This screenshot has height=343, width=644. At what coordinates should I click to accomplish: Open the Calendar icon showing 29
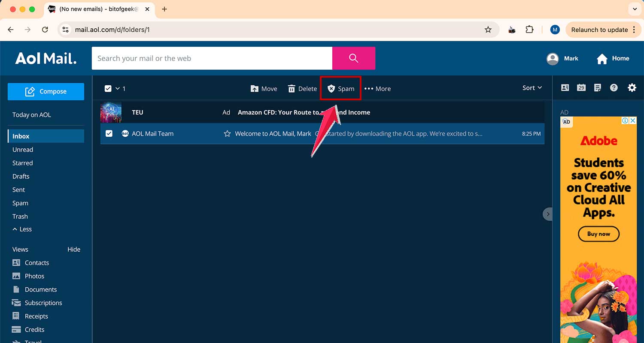coord(581,87)
